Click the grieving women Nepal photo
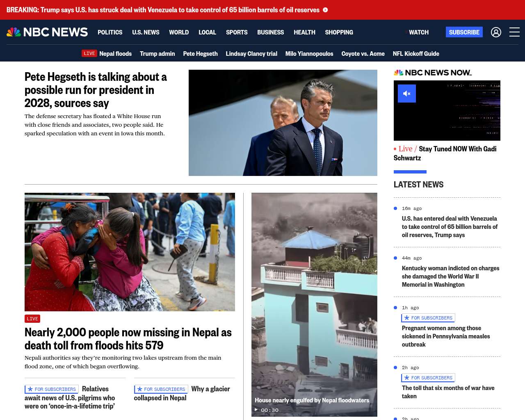This screenshot has height=420, width=525. pos(130,252)
